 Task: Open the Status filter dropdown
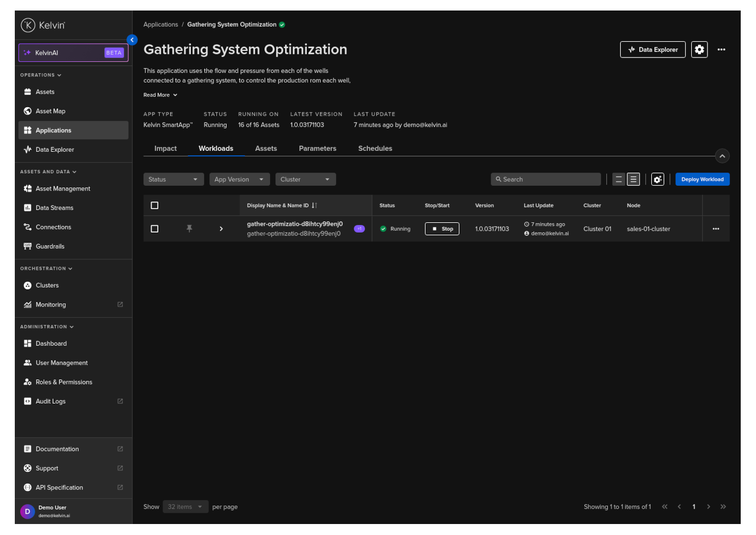(173, 180)
